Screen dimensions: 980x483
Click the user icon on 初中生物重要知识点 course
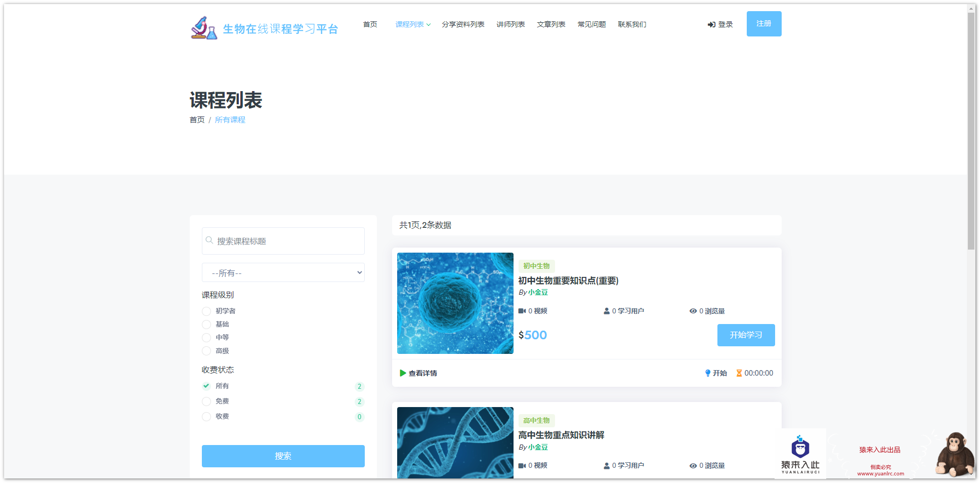tap(606, 311)
